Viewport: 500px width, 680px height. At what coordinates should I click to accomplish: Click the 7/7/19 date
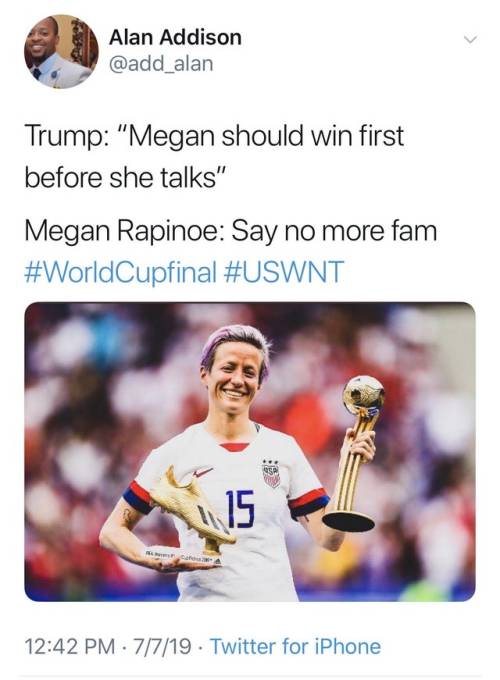pyautogui.click(x=161, y=646)
